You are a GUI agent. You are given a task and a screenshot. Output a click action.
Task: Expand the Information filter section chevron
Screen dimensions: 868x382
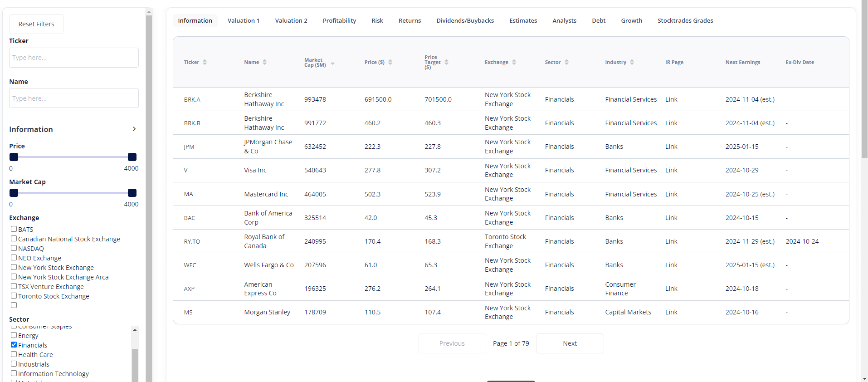tap(134, 129)
